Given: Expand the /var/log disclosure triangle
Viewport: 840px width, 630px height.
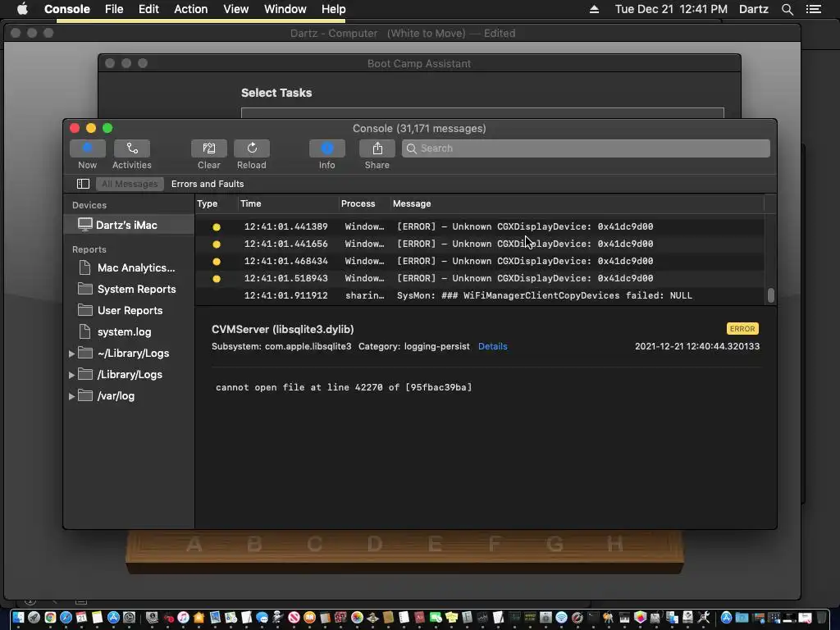Looking at the screenshot, I should [x=71, y=396].
